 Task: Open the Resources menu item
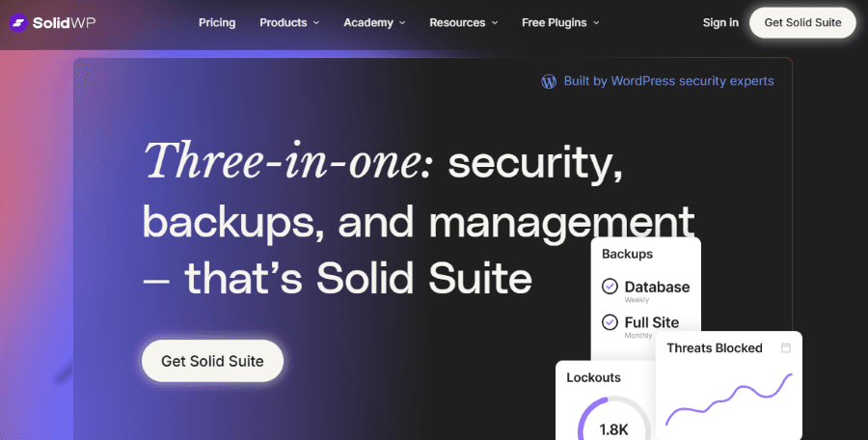457,23
